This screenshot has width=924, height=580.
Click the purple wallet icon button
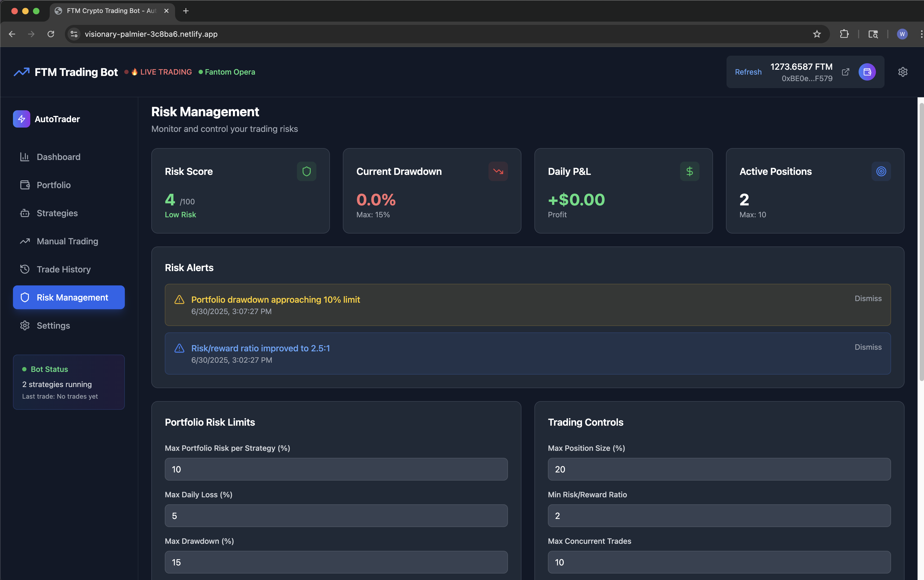[x=867, y=72]
